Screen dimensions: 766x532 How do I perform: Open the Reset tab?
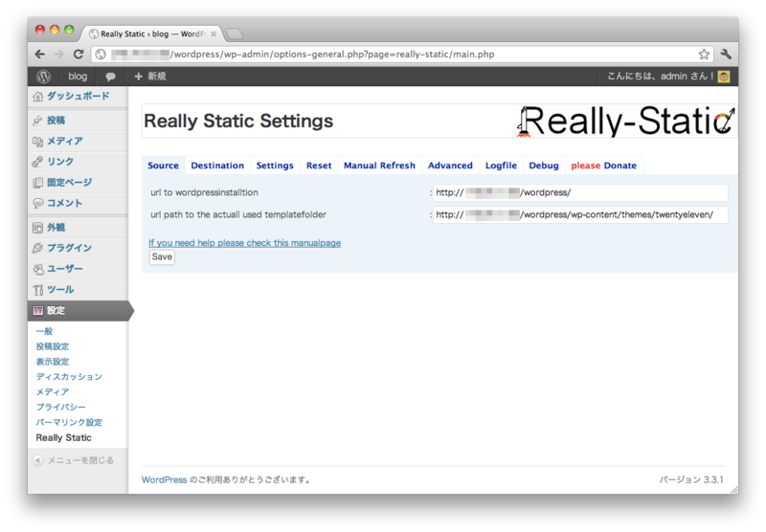(x=319, y=166)
